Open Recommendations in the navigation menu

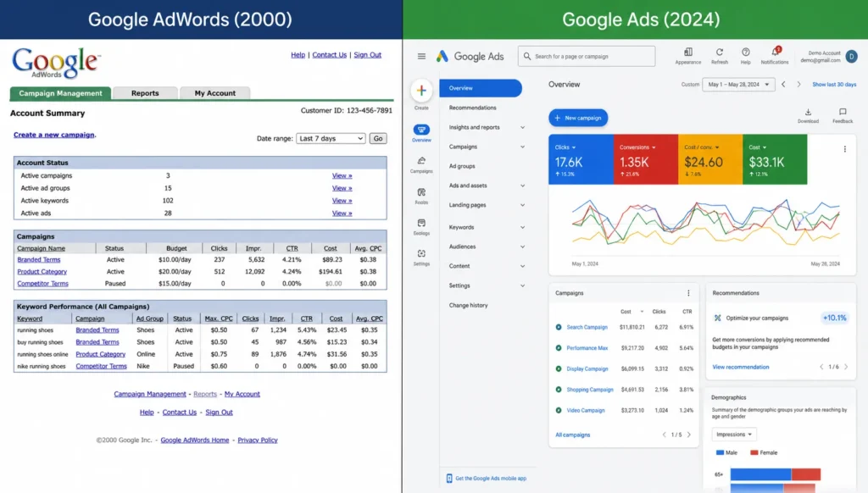[472, 108]
